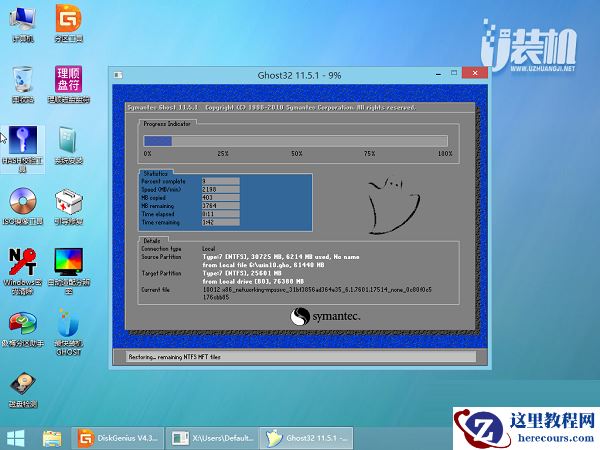
Task: Maximize the Ghost32 window
Action: [454, 73]
